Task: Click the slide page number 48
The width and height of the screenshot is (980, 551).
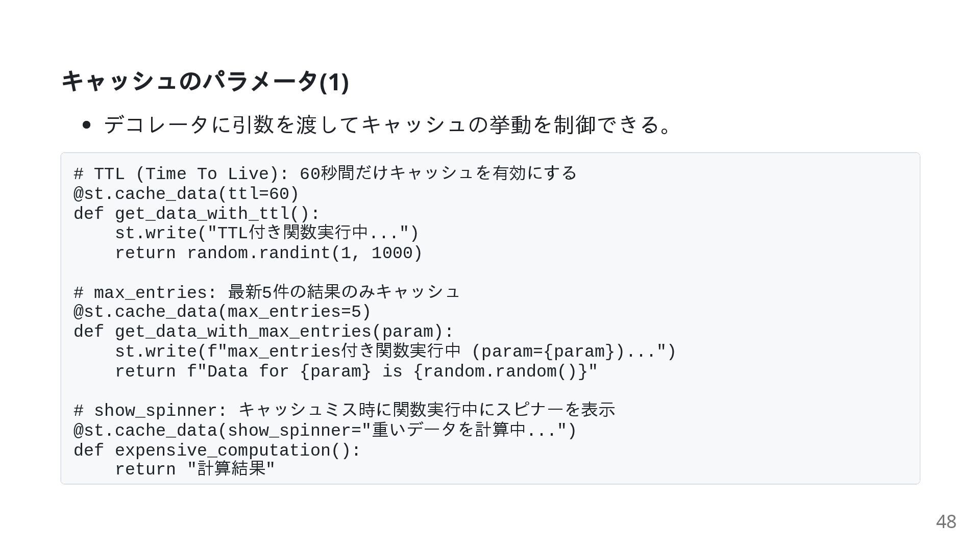Action: click(x=946, y=522)
